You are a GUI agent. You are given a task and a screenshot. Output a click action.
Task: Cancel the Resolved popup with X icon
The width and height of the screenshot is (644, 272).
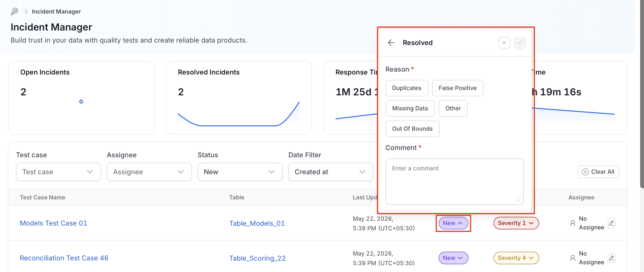504,43
